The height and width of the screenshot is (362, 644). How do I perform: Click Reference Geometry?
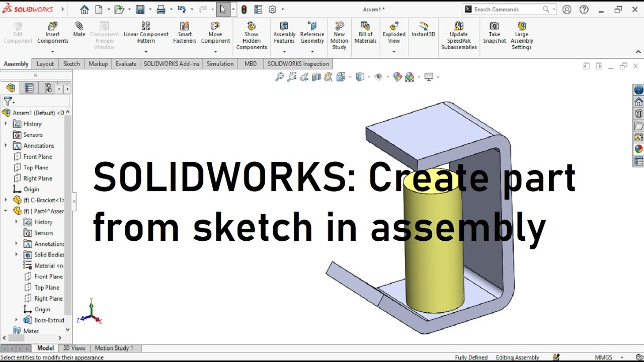312,33
